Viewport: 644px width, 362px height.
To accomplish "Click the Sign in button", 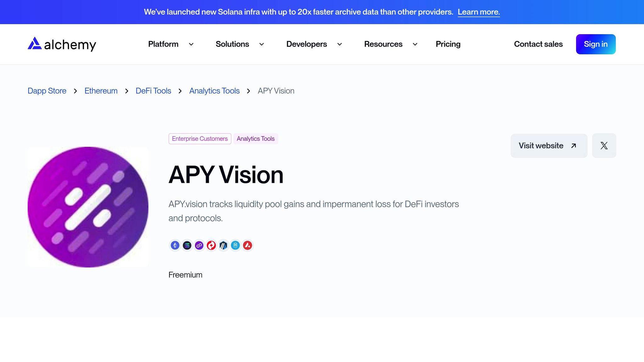I will pyautogui.click(x=596, y=44).
